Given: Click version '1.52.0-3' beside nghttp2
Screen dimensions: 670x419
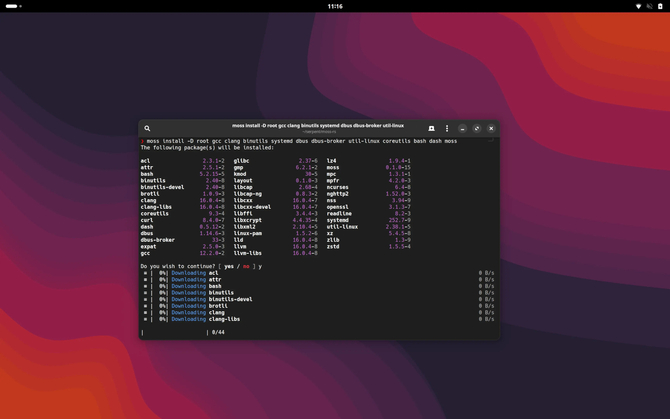Looking at the screenshot, I should coord(398,194).
